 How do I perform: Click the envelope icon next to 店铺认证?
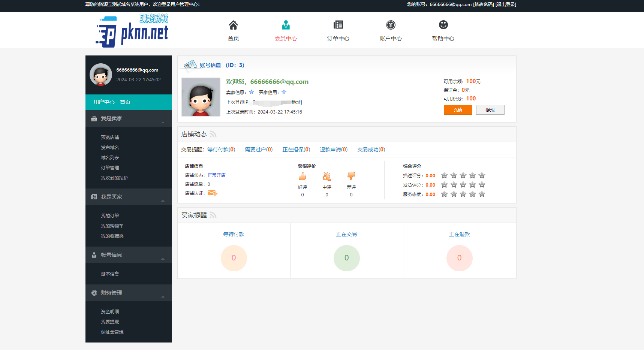pos(212,193)
